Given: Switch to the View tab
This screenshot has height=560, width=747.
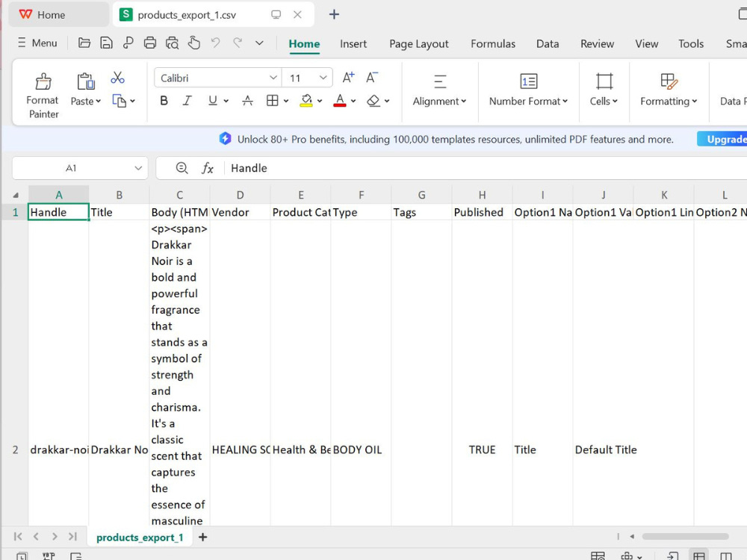Looking at the screenshot, I should pos(646,44).
